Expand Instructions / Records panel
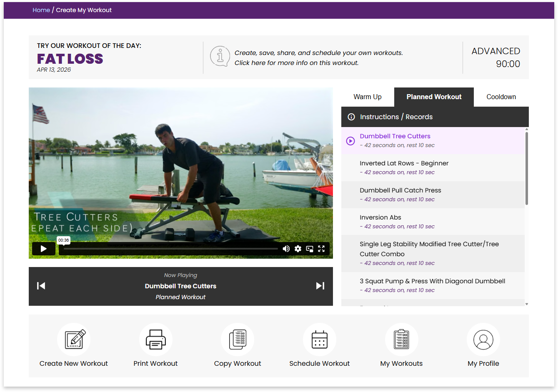Image resolution: width=558 pixels, height=392 pixels. point(396,117)
